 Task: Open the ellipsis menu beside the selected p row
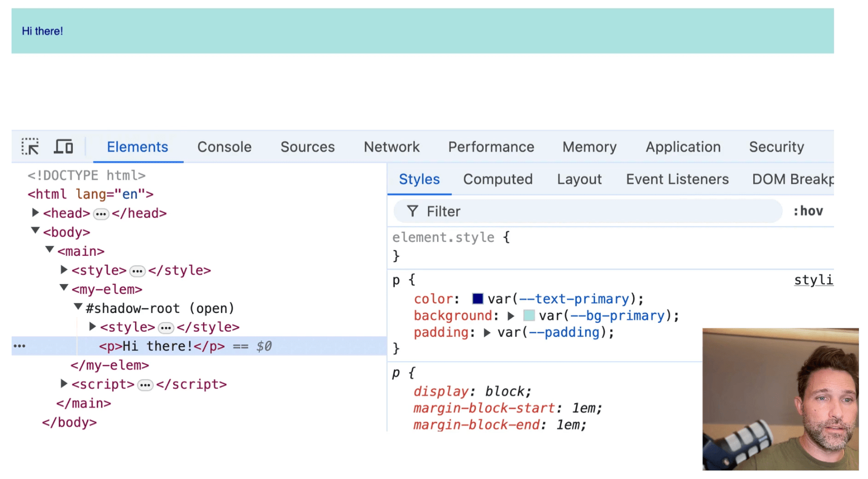pos(19,346)
